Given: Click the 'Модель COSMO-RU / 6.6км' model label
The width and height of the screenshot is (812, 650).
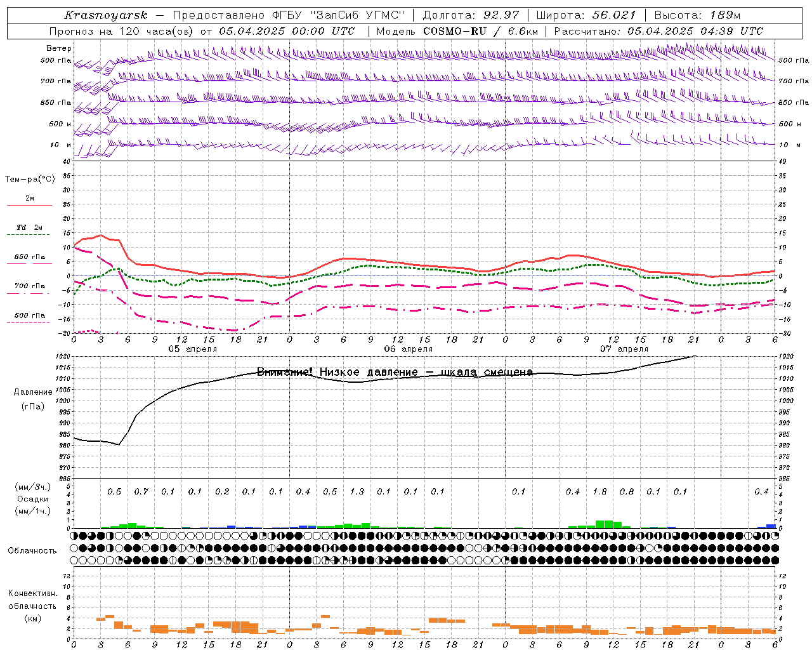Looking at the screenshot, I should click(x=457, y=31).
